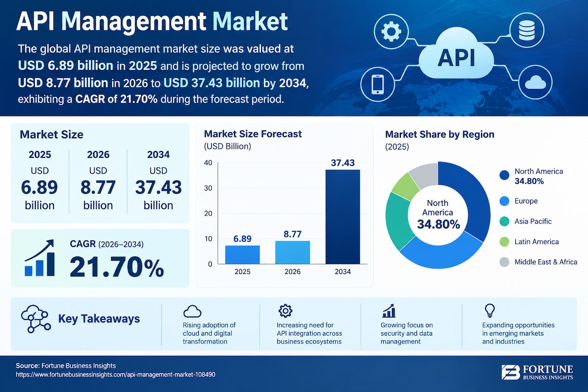Click the 'Key Takeaways' heading

pyautogui.click(x=99, y=319)
